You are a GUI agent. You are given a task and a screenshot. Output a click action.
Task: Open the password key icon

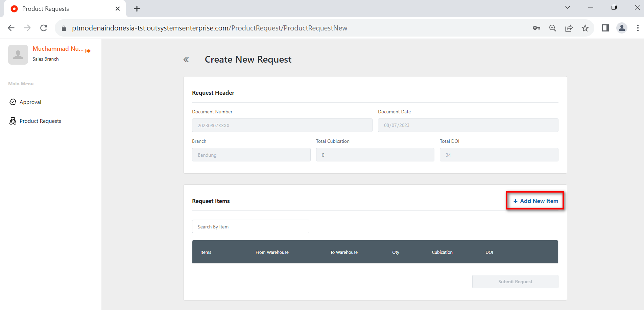click(x=536, y=28)
